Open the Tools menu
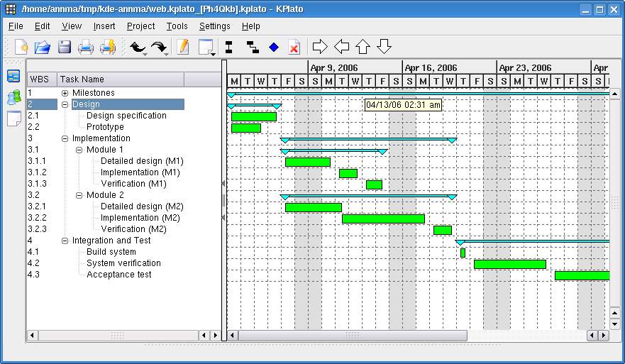625x364 pixels. [177, 26]
